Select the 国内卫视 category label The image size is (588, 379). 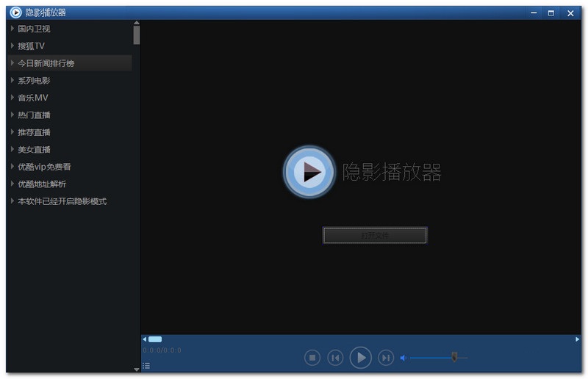[x=34, y=29]
